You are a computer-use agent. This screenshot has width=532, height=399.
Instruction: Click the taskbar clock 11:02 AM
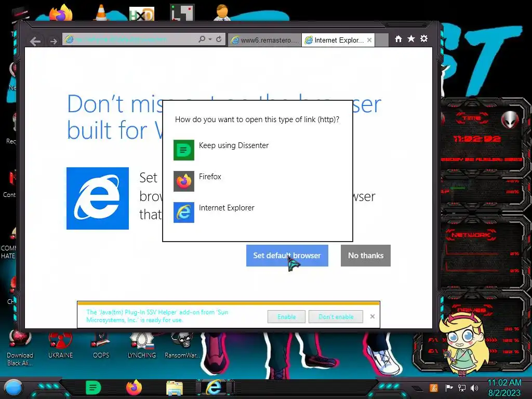[x=504, y=388]
